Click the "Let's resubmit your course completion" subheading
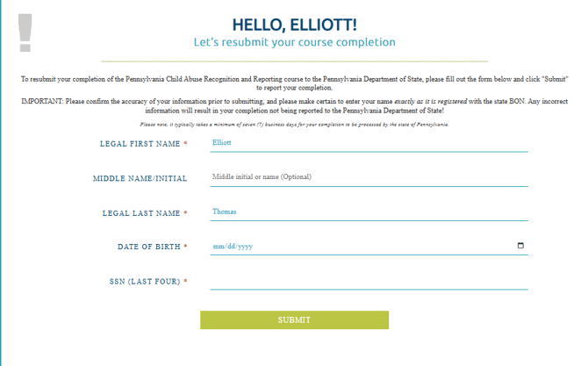This screenshot has height=366, width=588. coord(294,42)
